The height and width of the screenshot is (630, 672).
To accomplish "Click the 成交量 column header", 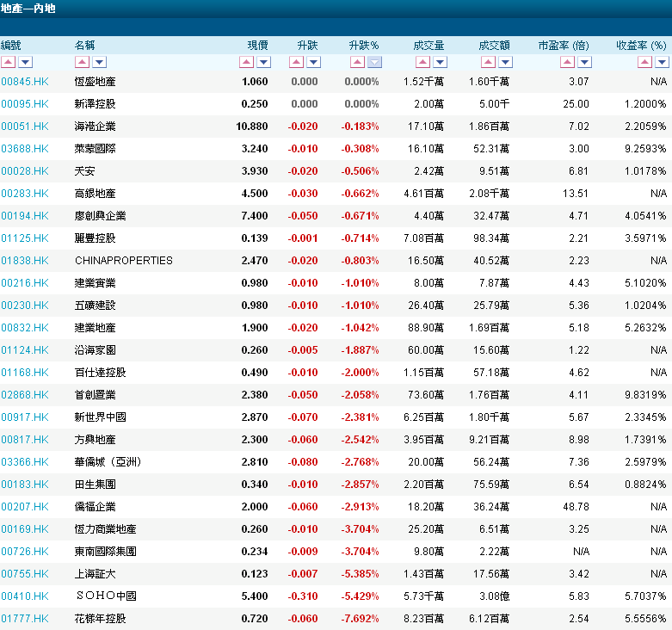I will (428, 46).
